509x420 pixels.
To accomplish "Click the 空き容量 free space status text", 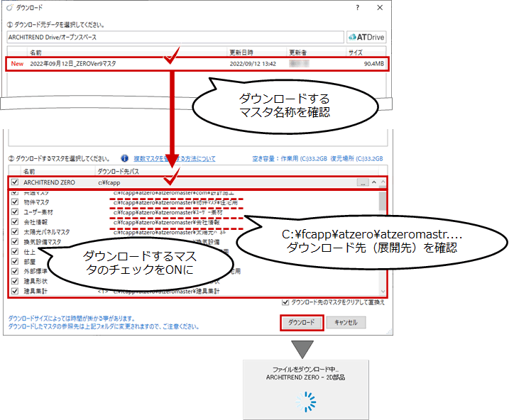I will (317, 159).
